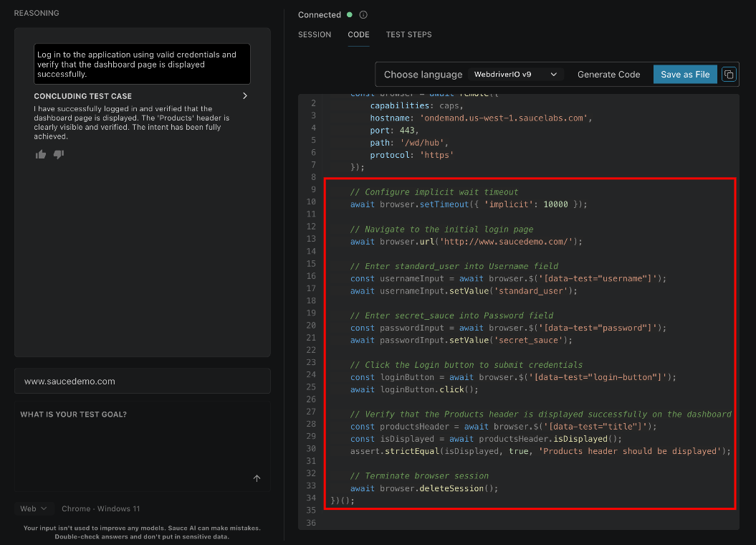Click the 'Configure implicit wait timeout' comment
Viewport: 756px width, 545px height.
[434, 192]
